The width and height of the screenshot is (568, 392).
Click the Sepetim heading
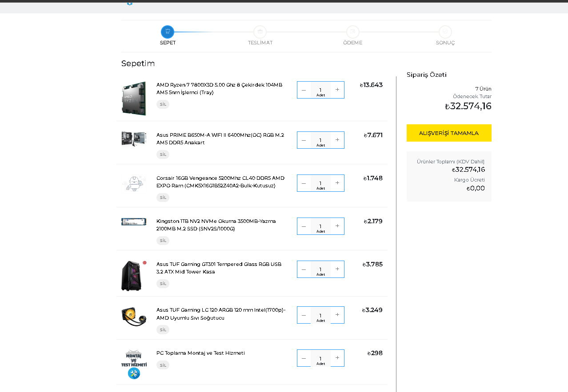138,63
